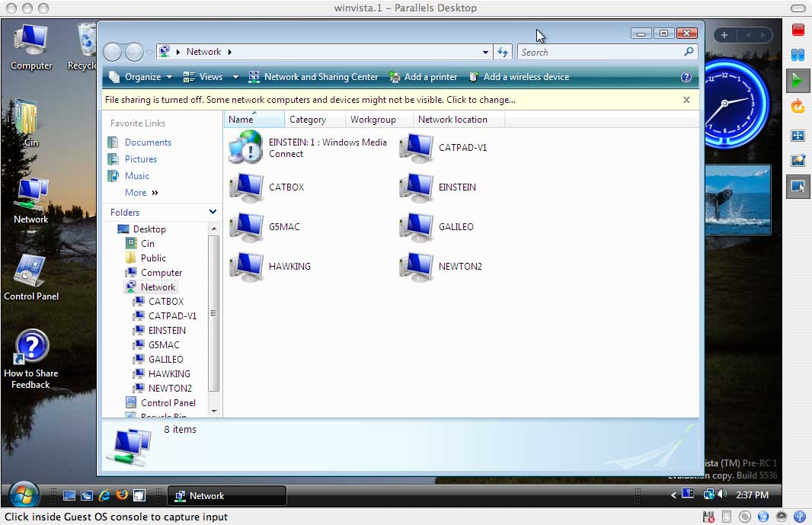The image size is (812, 525).
Task: Click the Search input field
Action: pos(607,52)
